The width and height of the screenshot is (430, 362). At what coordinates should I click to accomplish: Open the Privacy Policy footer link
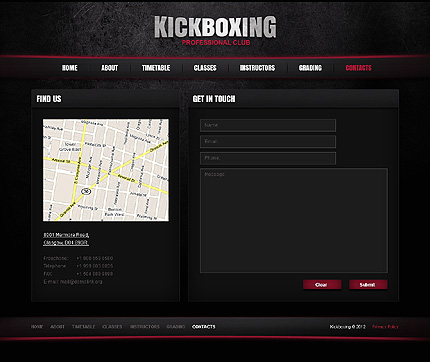point(385,327)
